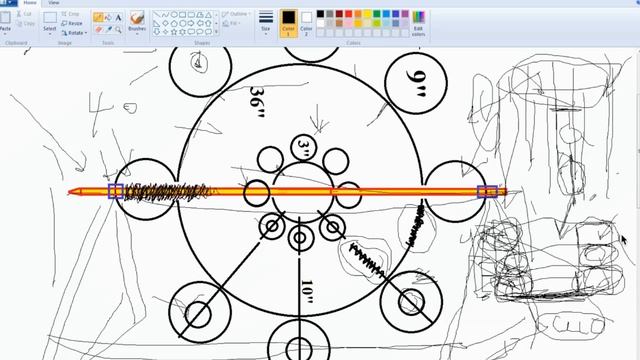Image resolution: width=640 pixels, height=360 pixels.
Task: Choose the Right arrow shape
Action: [191, 23]
